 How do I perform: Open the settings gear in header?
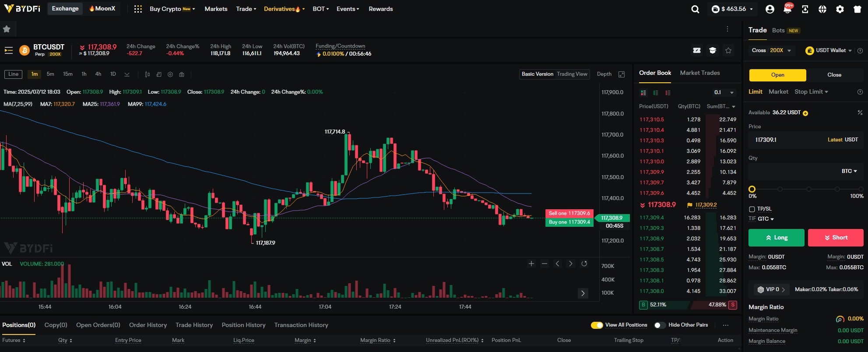click(840, 9)
